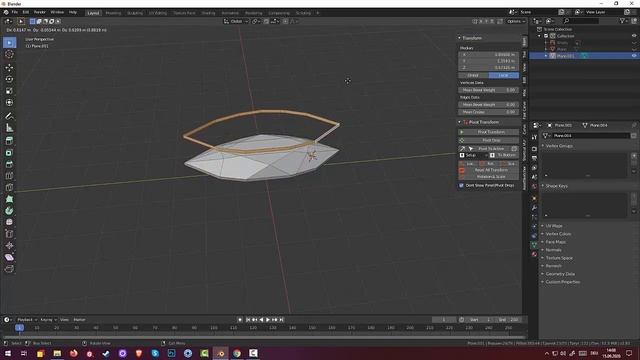Screen dimensions: 640x360
Task: Select the Rip Region tool
Action: pyautogui.click(x=9, y=269)
